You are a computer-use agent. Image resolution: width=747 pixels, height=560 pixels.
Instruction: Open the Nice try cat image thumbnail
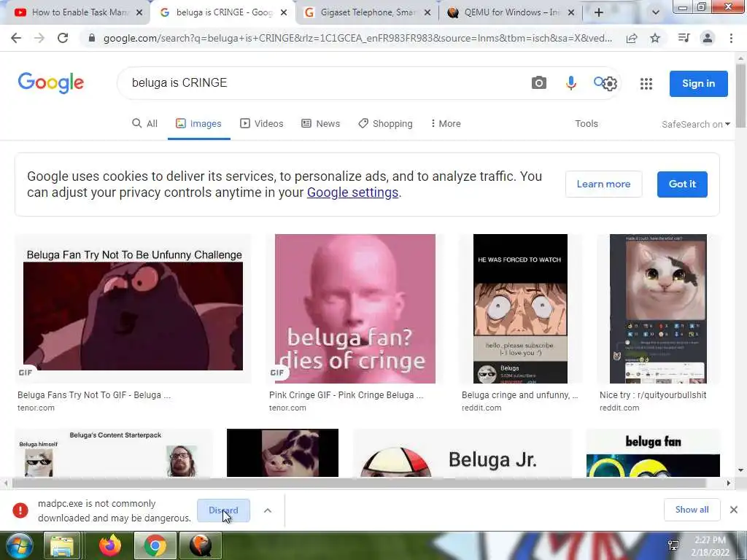click(x=659, y=309)
